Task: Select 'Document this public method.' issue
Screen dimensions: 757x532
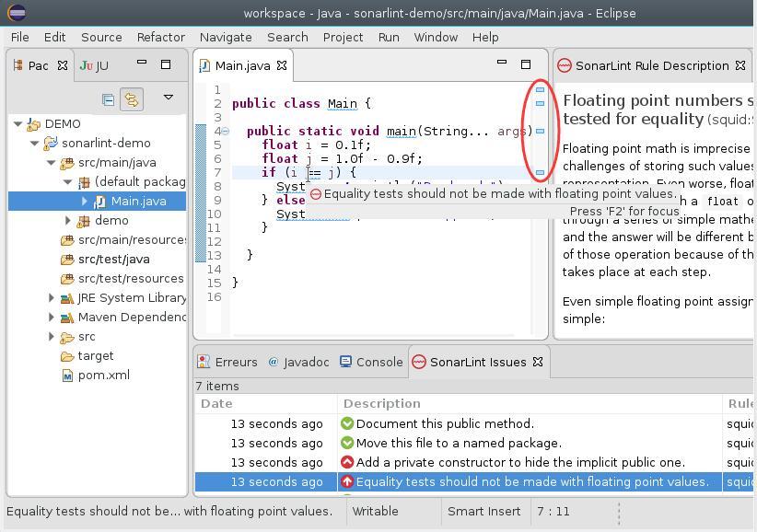Action: (445, 423)
